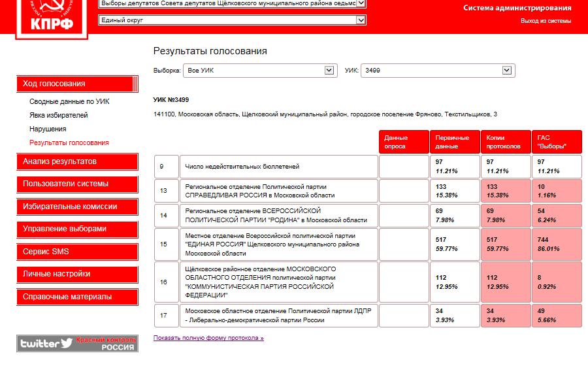This screenshot has width=588, height=366.
Task: Click row number 17 cell
Action: click(167, 316)
